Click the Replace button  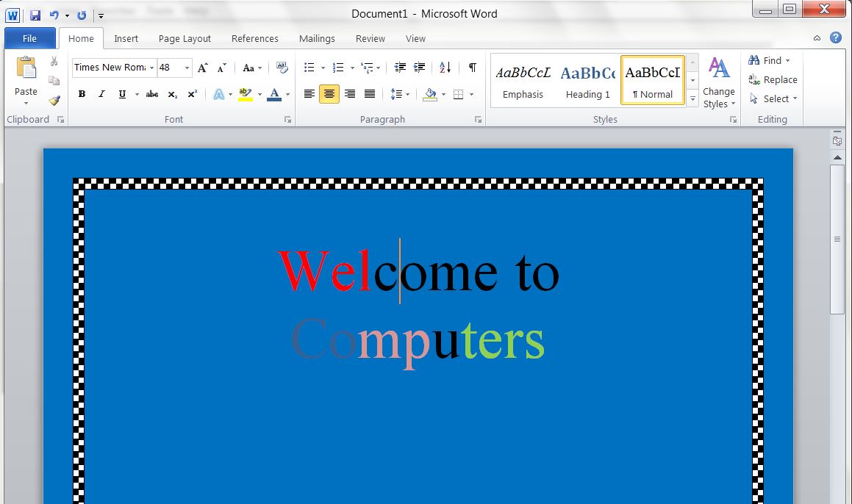(x=773, y=79)
